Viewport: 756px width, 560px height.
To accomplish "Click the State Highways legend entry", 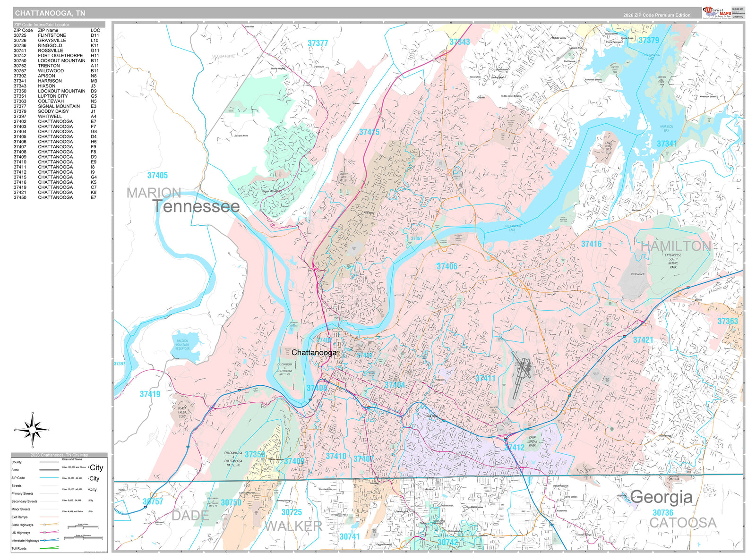I will (35, 525).
